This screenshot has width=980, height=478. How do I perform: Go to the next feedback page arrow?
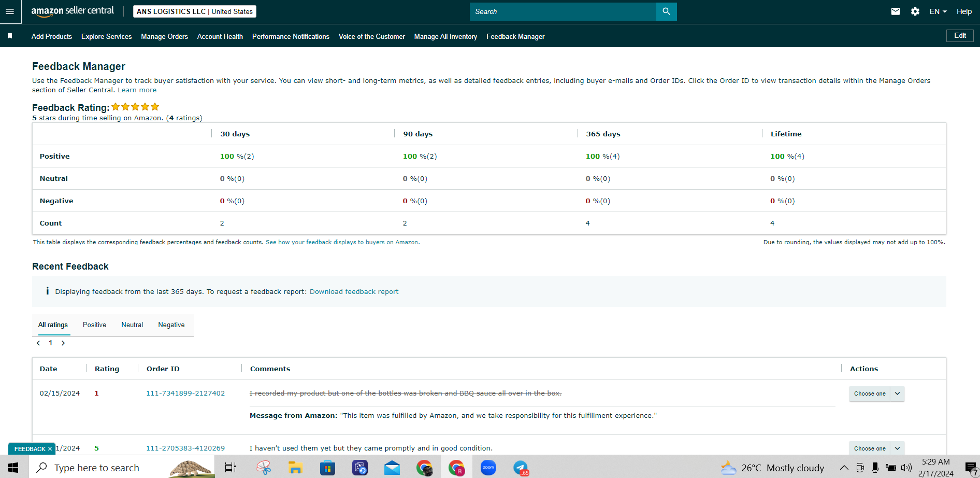[63, 343]
